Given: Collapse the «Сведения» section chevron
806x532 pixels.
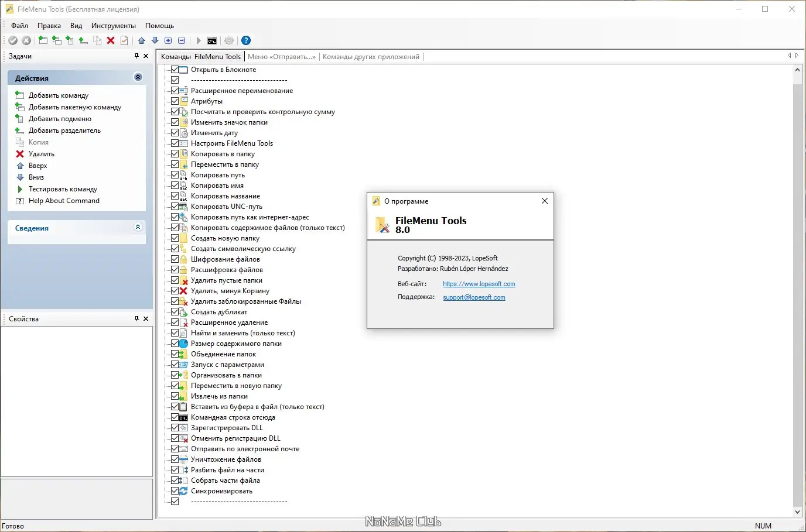Looking at the screenshot, I should coord(138,227).
